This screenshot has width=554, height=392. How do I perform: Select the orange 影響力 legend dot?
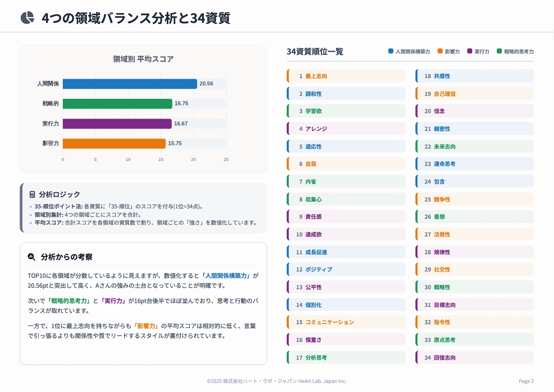[439, 51]
